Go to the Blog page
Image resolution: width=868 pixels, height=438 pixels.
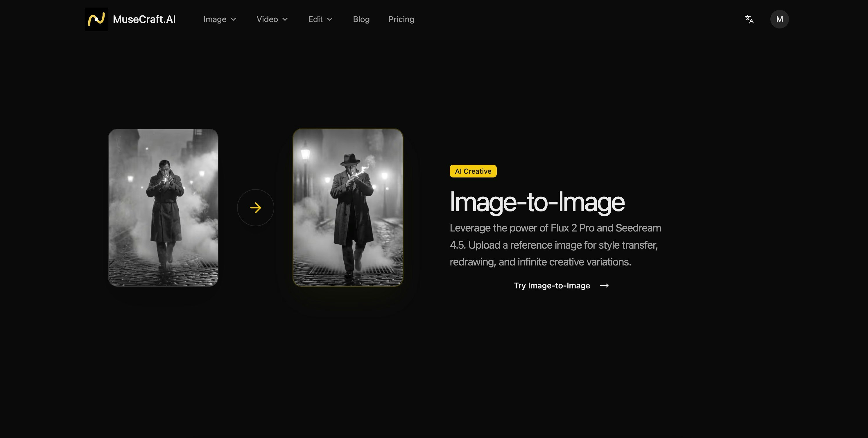pos(361,19)
